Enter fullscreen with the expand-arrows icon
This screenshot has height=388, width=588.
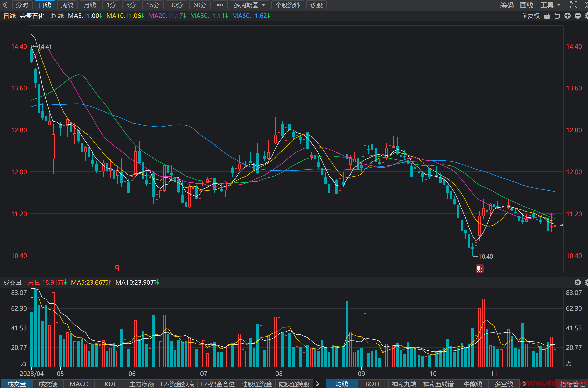pyautogui.click(x=574, y=5)
